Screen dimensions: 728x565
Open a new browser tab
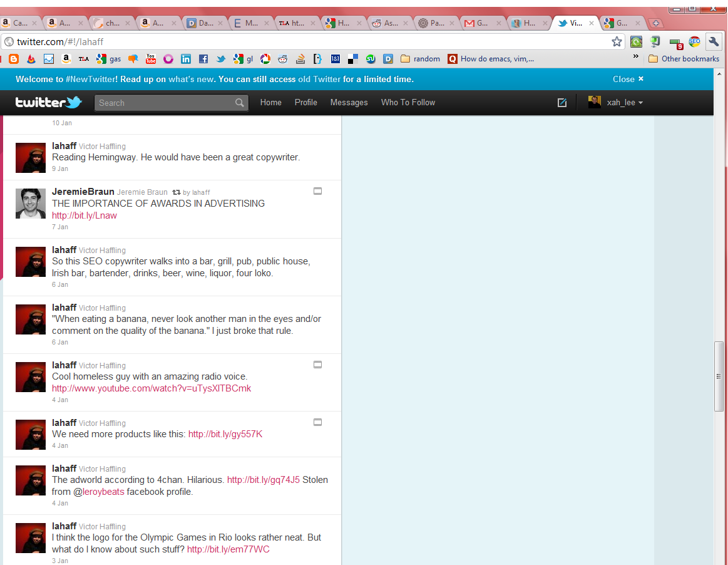[656, 23]
